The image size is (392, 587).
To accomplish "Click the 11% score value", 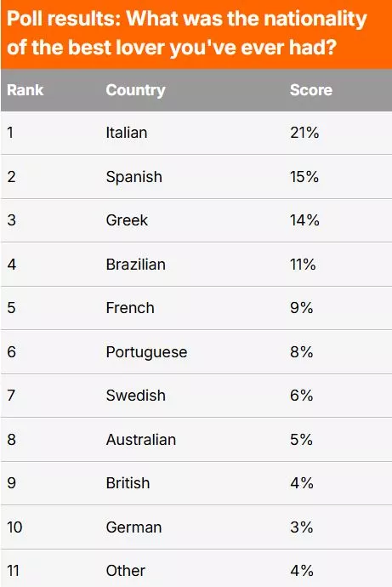I will (x=303, y=265).
